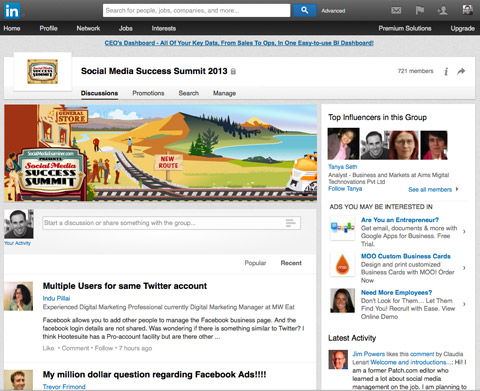Click the second influencer's photo
The image size is (480, 391).
[375, 145]
